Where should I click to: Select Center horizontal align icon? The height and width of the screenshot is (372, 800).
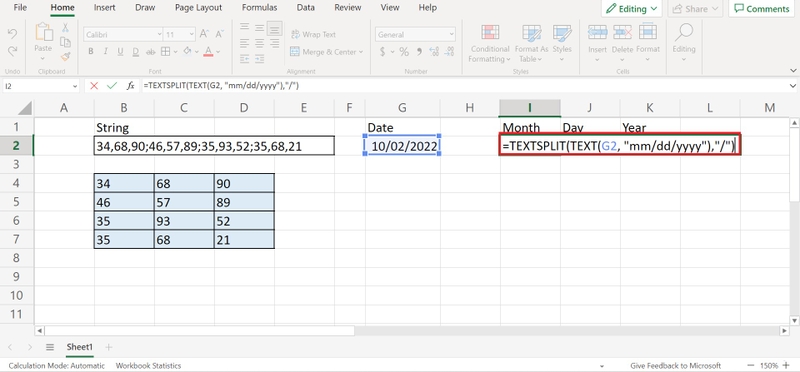(x=260, y=43)
